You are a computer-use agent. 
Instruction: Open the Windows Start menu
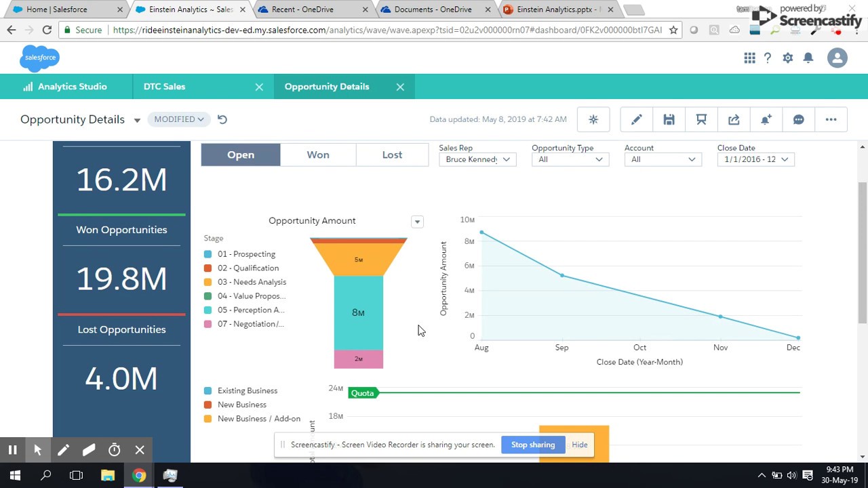coord(15,475)
